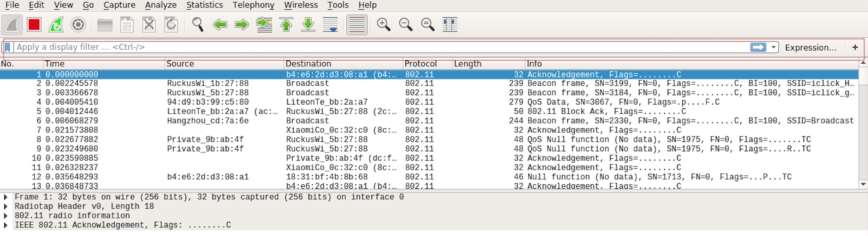Open the capture options gear

[x=78, y=25]
